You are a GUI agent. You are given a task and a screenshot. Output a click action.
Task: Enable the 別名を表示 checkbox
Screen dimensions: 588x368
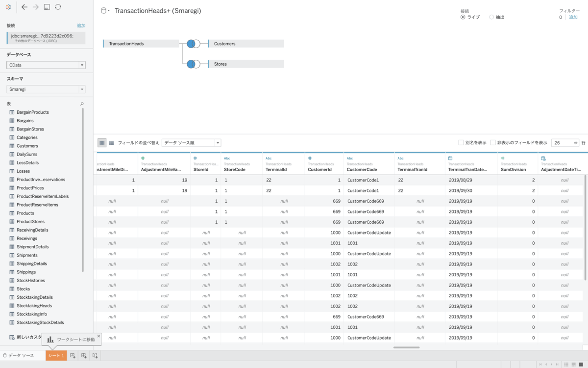pos(461,143)
